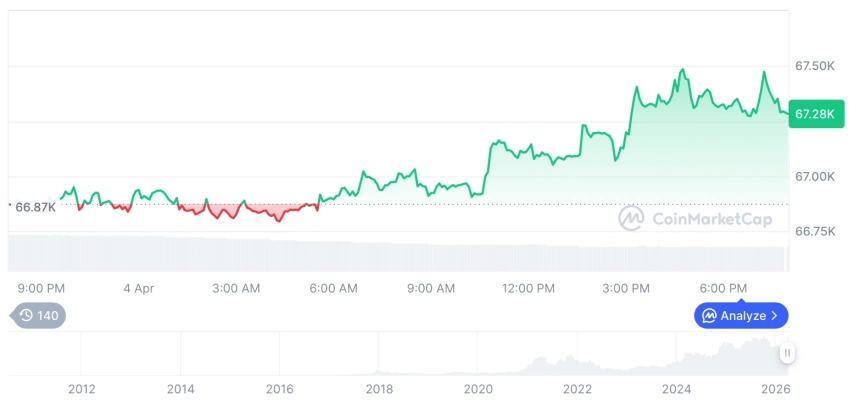Open the 140 events tag
This screenshot has width=860, height=401.
point(40,316)
